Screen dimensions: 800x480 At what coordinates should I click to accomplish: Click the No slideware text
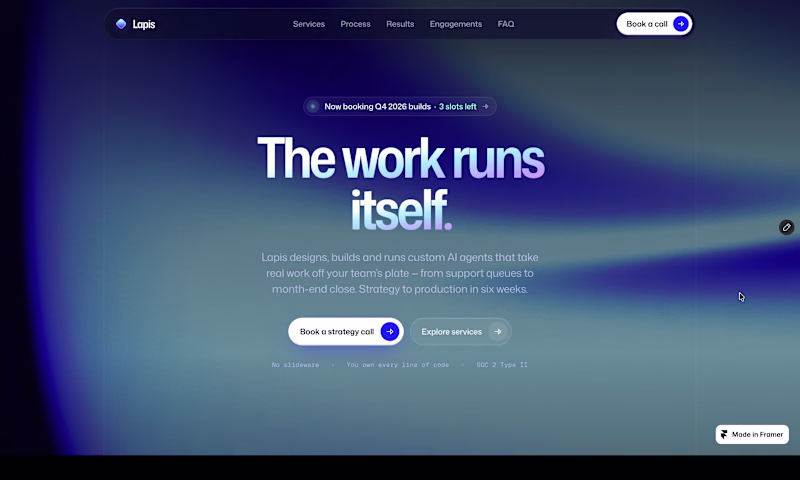tap(295, 365)
